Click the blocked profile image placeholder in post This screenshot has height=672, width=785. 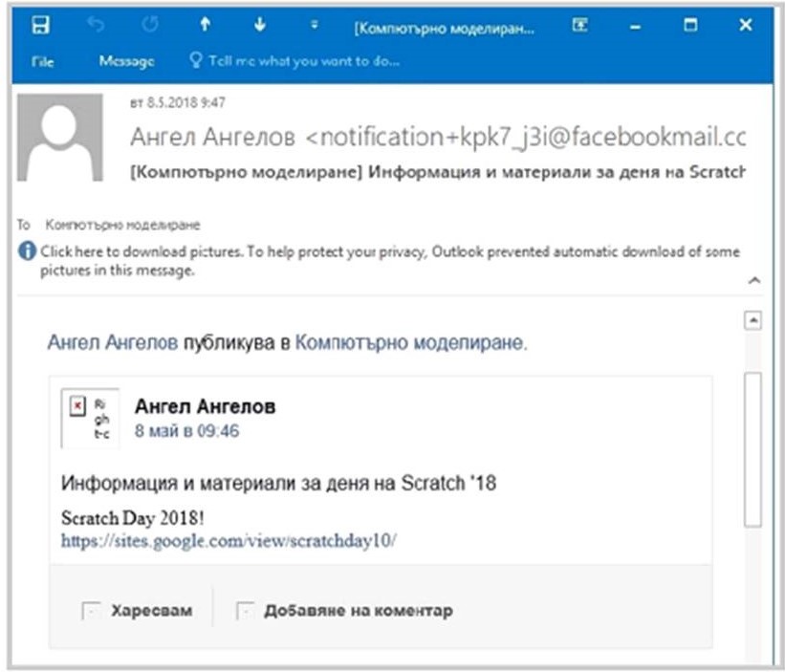pyautogui.click(x=91, y=418)
